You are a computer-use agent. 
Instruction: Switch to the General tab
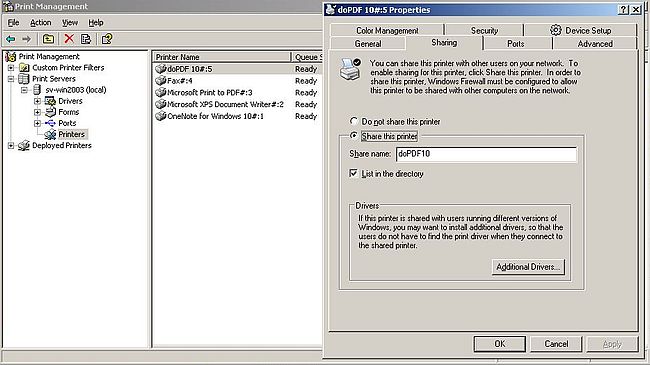(368, 44)
